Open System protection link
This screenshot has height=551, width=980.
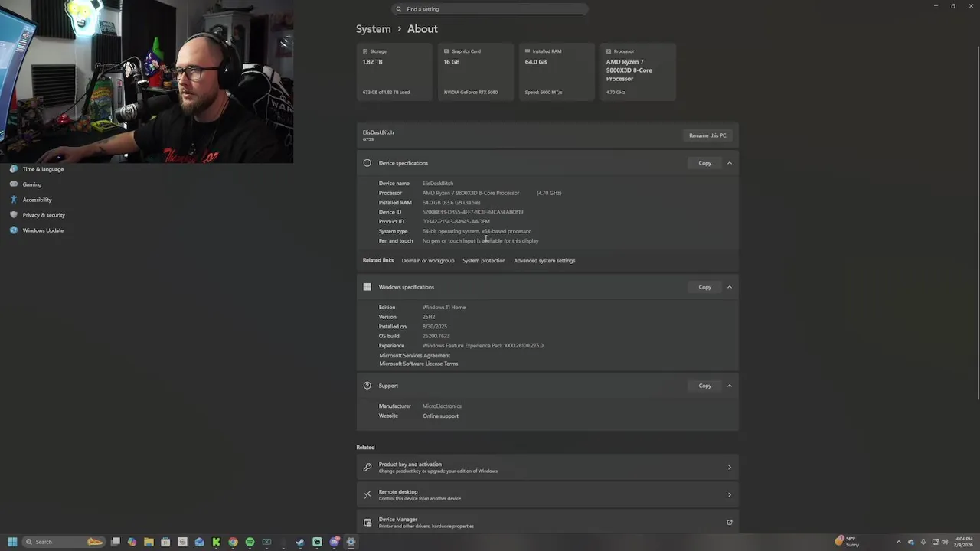click(484, 261)
